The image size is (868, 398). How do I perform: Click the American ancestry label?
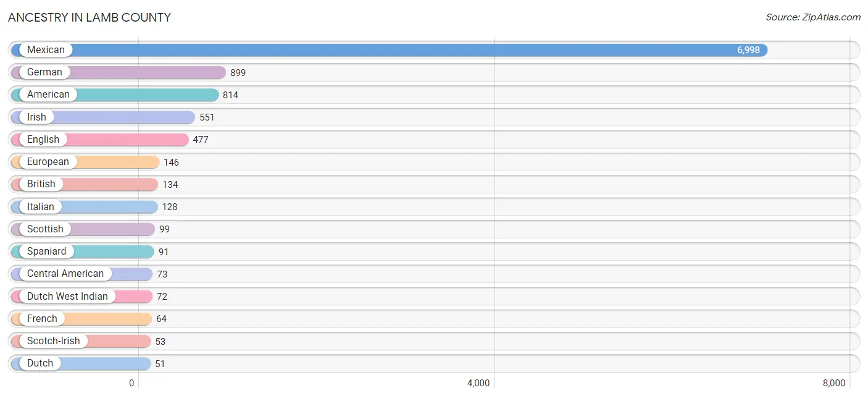click(48, 95)
